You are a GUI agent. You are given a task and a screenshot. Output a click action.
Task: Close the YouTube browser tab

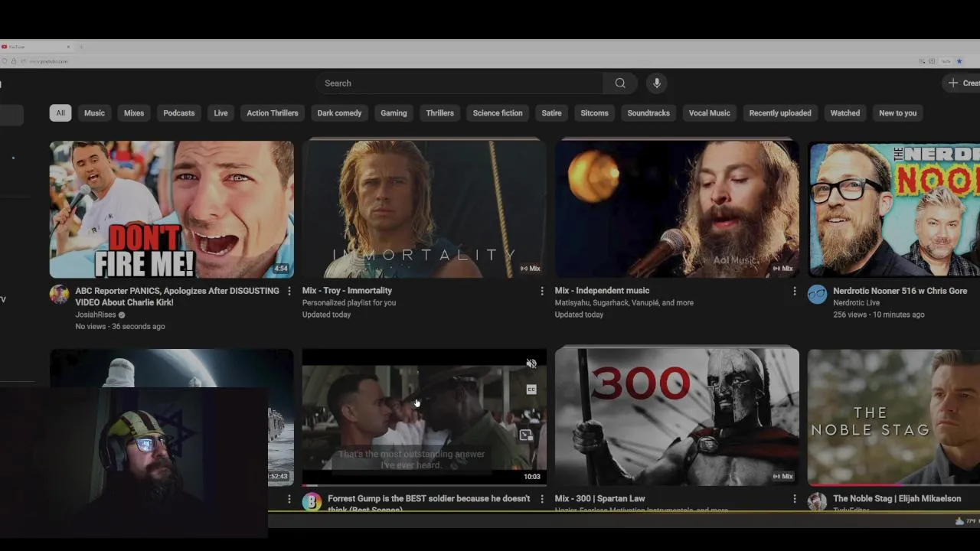[67, 47]
